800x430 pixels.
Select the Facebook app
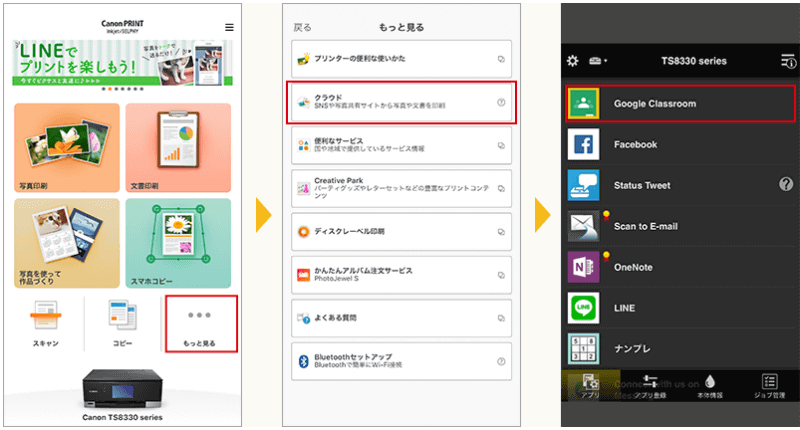click(x=680, y=144)
